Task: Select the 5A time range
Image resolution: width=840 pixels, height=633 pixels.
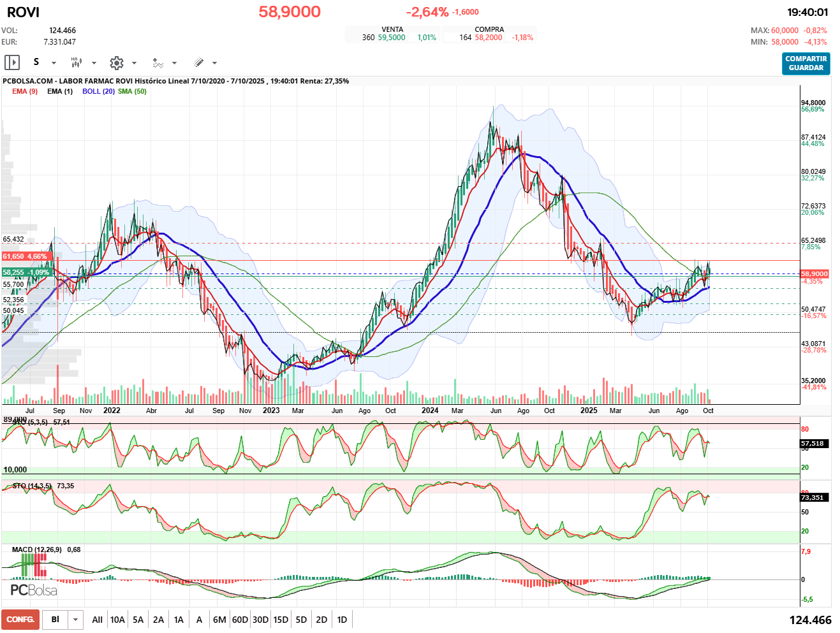Action: click(138, 620)
